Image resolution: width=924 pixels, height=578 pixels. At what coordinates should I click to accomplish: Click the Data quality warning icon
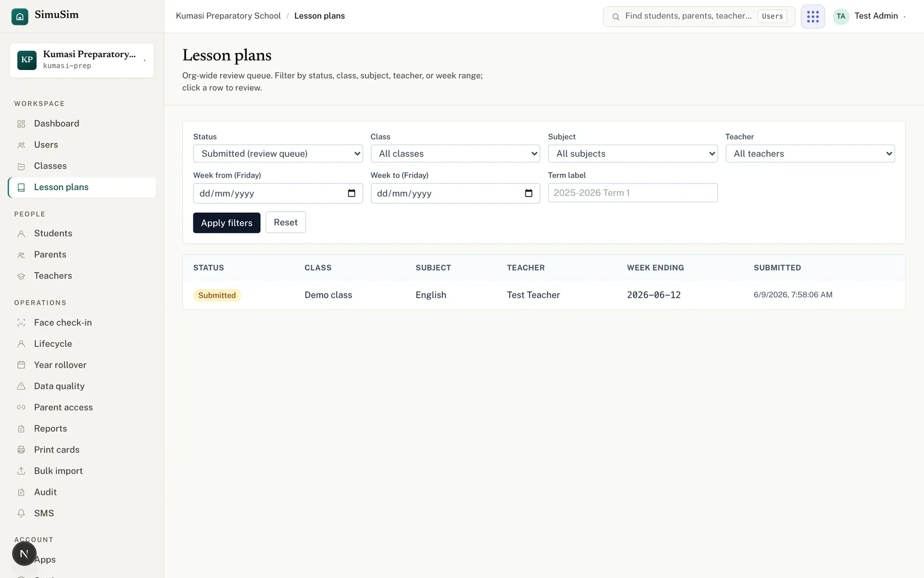pyautogui.click(x=21, y=386)
